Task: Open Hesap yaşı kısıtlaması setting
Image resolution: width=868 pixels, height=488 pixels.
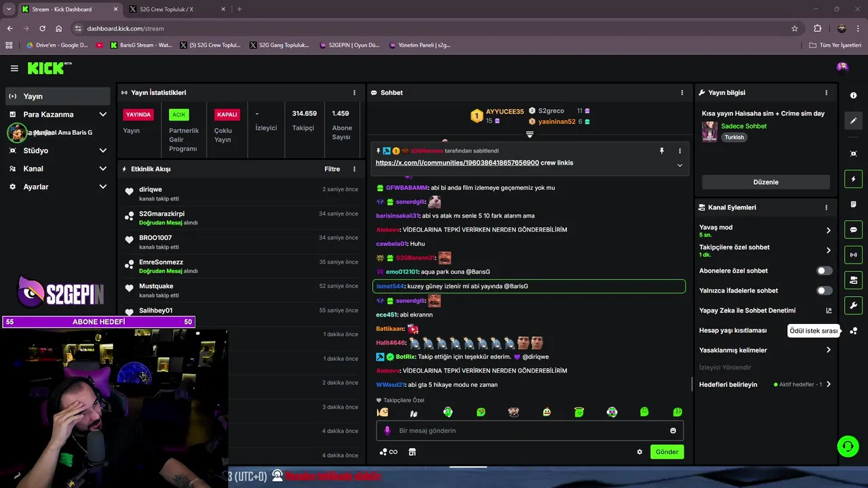Action: [733, 331]
